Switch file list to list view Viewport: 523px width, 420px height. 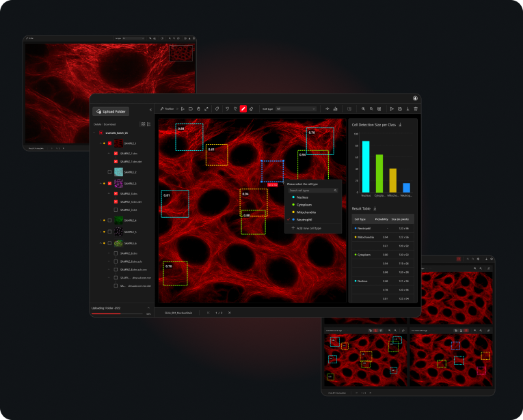(x=149, y=124)
